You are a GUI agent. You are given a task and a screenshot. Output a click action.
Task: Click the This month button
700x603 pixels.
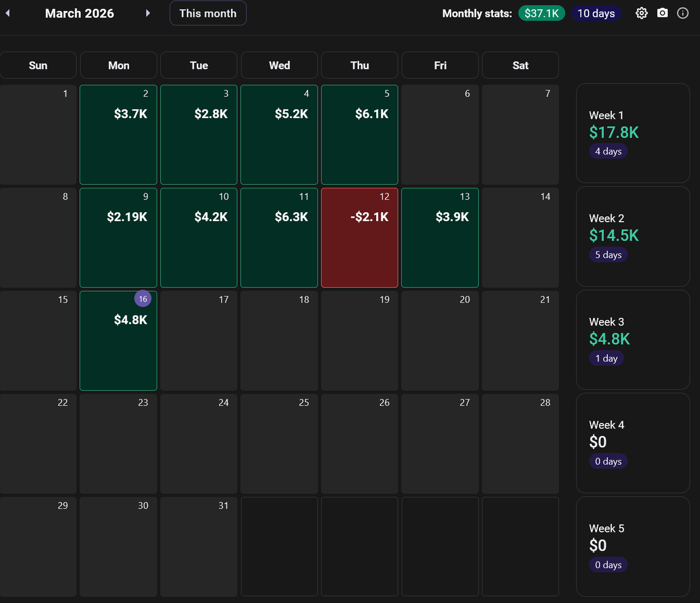pyautogui.click(x=208, y=13)
